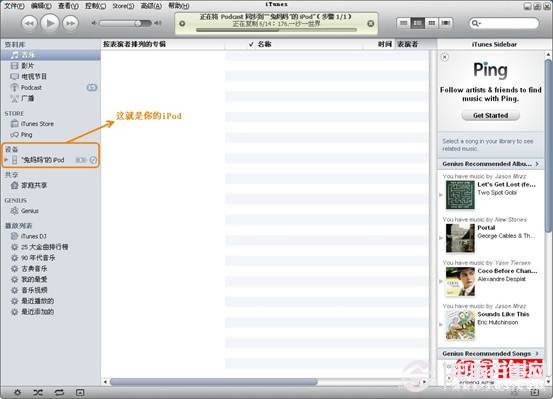Click the Podcast count badge
The width and height of the screenshot is (553, 399).
[x=92, y=87]
